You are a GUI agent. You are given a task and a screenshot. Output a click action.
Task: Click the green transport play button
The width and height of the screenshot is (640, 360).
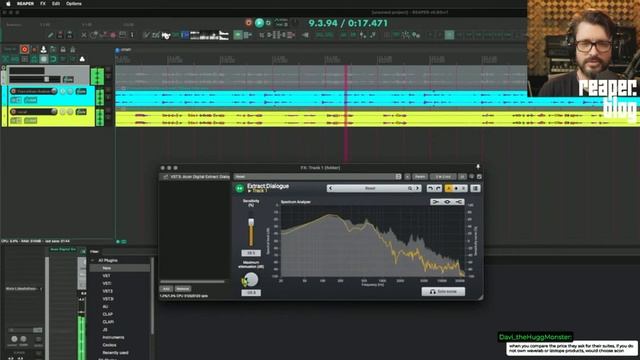(259, 23)
